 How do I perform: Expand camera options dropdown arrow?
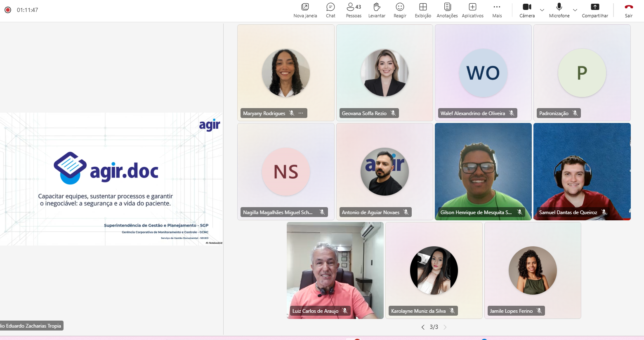pyautogui.click(x=542, y=10)
